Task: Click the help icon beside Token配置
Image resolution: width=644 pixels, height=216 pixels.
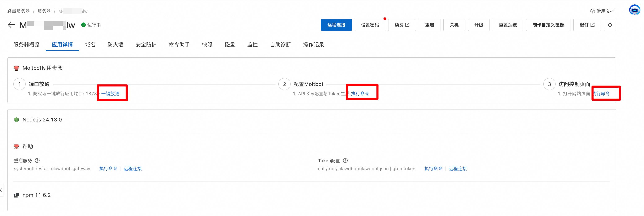Action: (345, 161)
